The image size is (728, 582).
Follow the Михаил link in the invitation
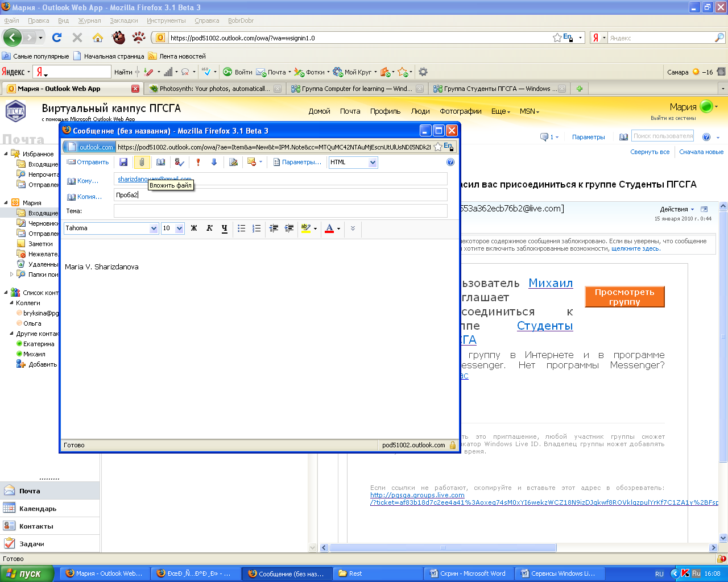551,283
